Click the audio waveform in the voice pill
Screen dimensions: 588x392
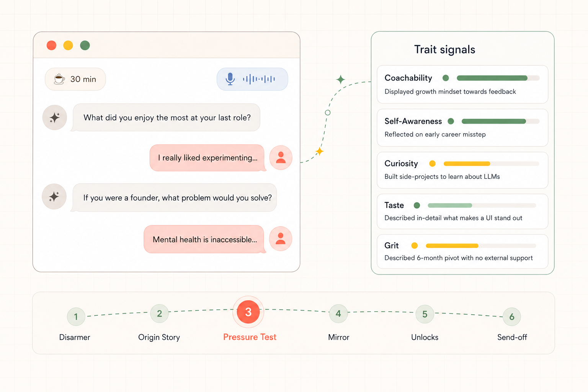[259, 79]
